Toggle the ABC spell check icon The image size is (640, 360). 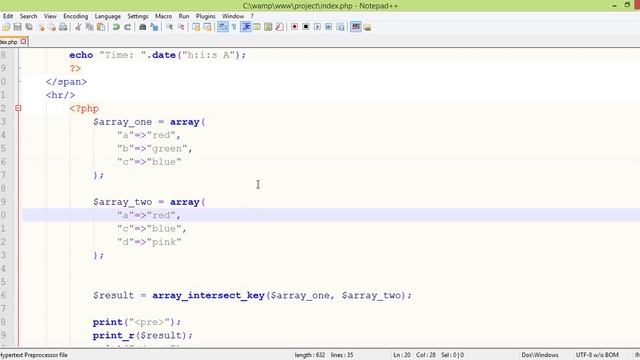tap(356, 27)
